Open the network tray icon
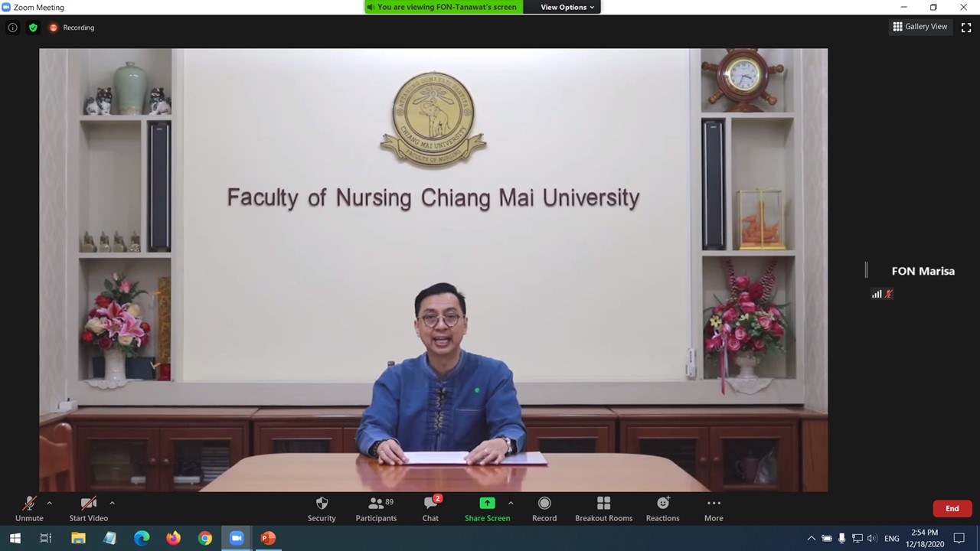This screenshot has width=980, height=551. click(x=857, y=538)
